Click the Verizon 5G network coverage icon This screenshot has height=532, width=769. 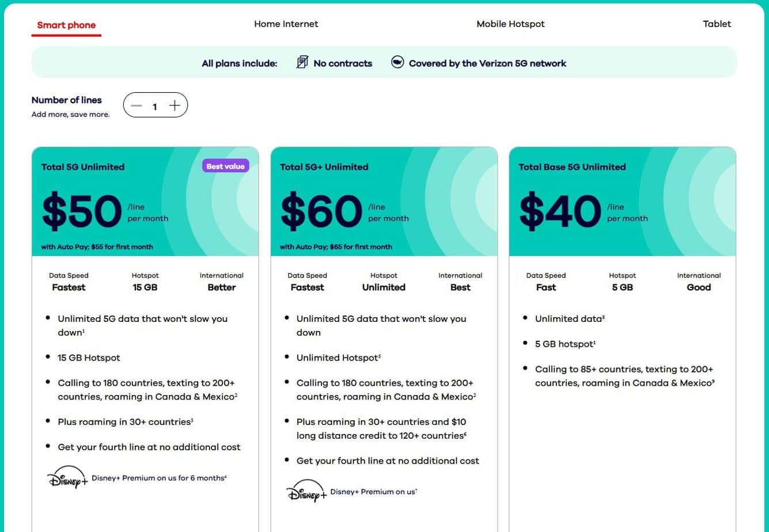[x=397, y=62]
